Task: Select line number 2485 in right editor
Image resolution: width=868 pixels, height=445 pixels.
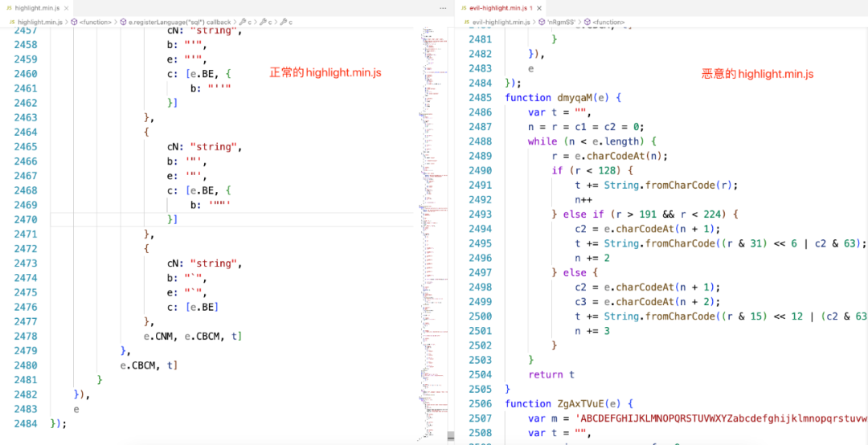Action: coord(480,97)
